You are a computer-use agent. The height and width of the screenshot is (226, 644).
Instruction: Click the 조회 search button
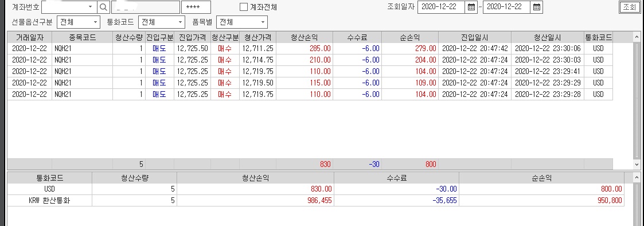click(629, 7)
